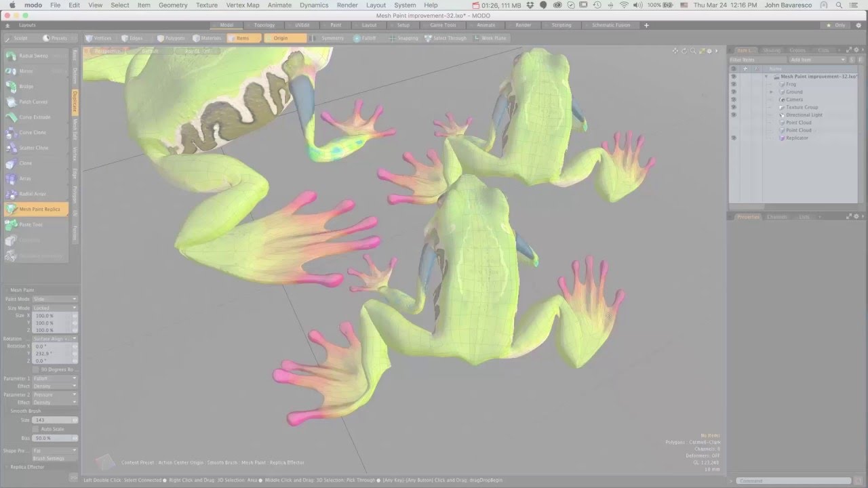868x488 pixels.
Task: Select the Curve Extrude tool
Action: 35,117
